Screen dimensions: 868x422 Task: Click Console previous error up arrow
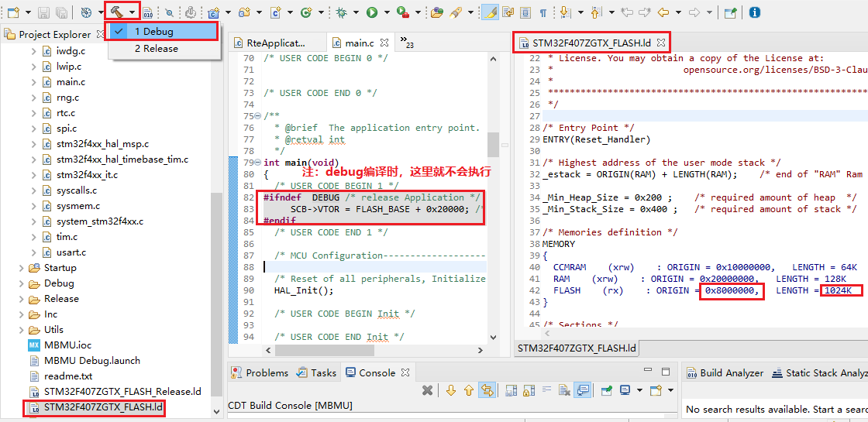(468, 390)
